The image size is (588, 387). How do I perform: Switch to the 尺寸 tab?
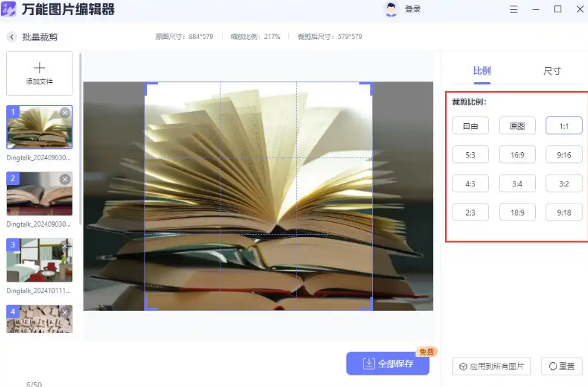[x=552, y=71]
